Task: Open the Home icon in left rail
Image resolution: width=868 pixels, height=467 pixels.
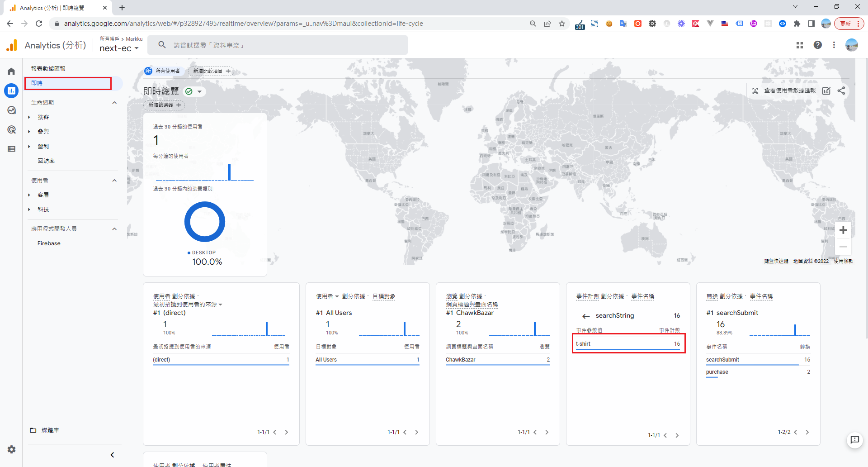Action: pos(11,71)
